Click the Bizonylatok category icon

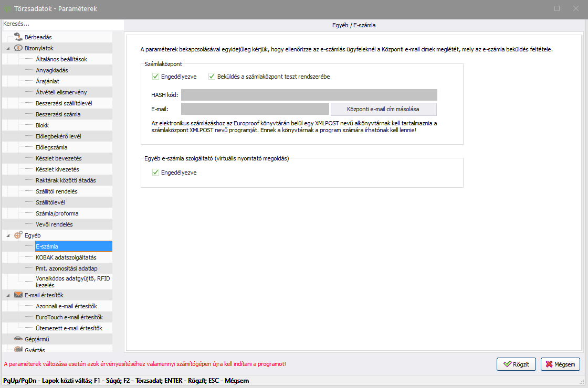(18, 48)
